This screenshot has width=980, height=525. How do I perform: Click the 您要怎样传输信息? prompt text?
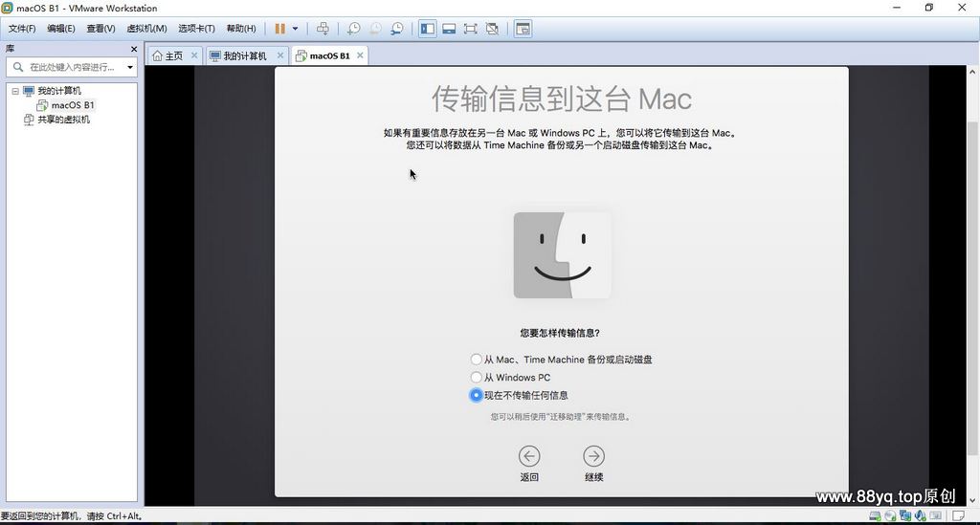[560, 334]
